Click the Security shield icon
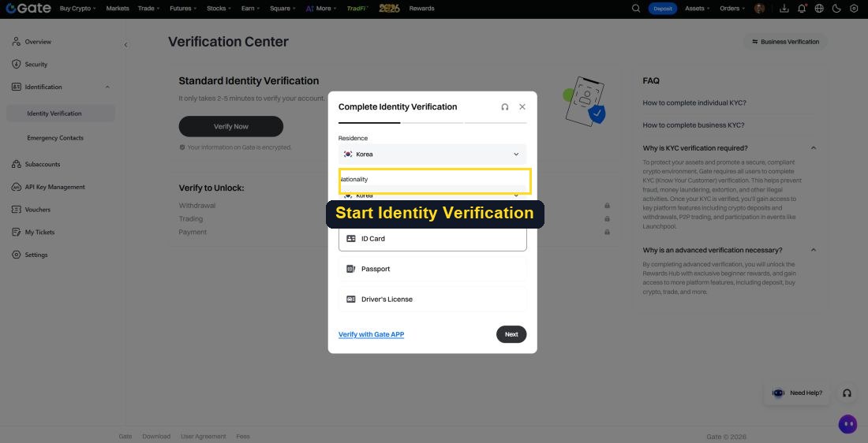 [16, 64]
